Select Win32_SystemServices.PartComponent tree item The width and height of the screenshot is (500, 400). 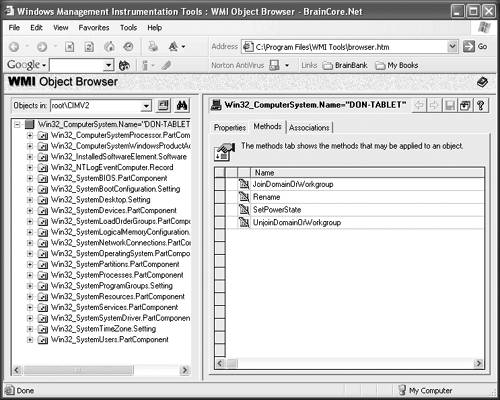pos(114,307)
